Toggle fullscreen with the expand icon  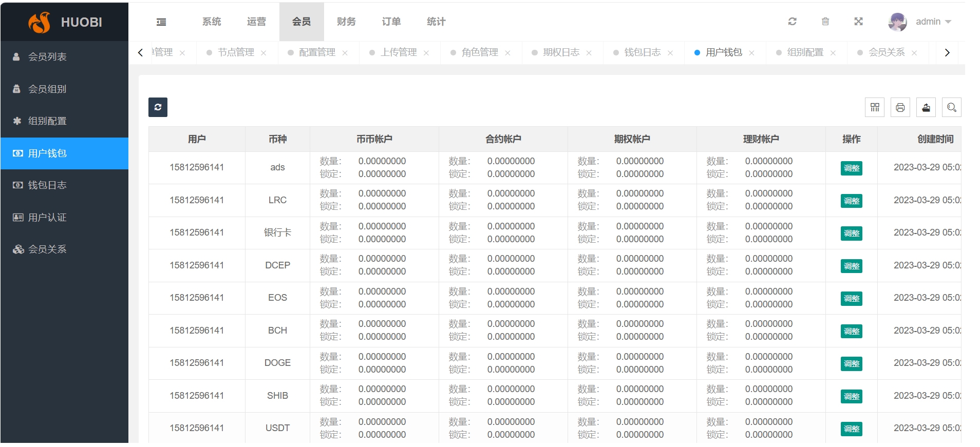[858, 22]
